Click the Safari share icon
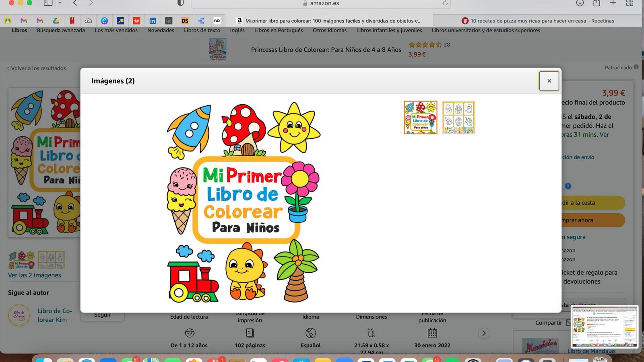The height and width of the screenshot is (362, 644). point(597,3)
